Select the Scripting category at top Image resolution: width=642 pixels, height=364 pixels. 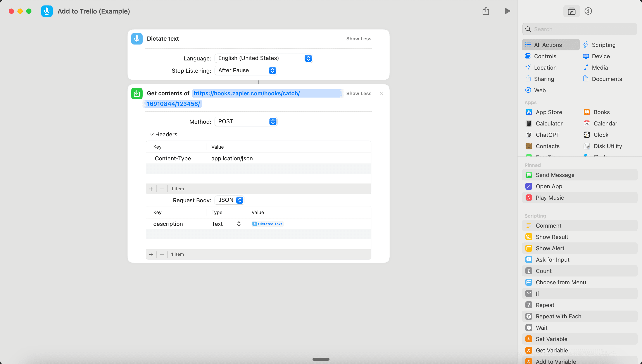tap(599, 45)
